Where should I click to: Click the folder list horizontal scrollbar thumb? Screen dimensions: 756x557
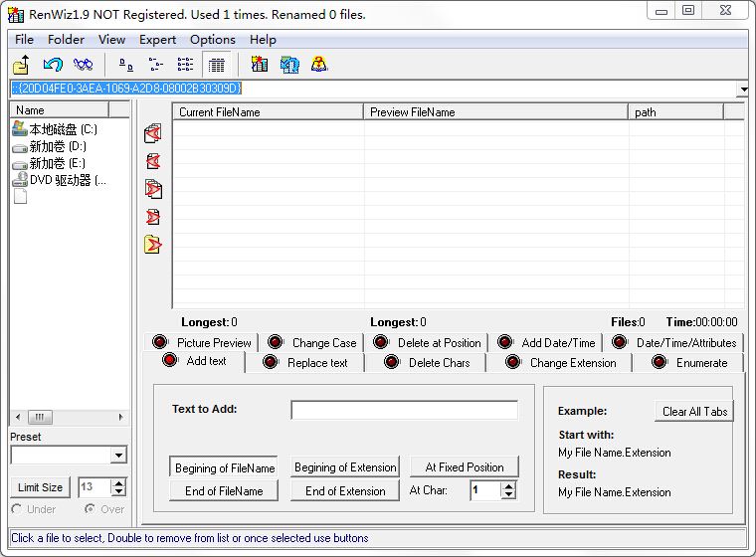click(40, 417)
